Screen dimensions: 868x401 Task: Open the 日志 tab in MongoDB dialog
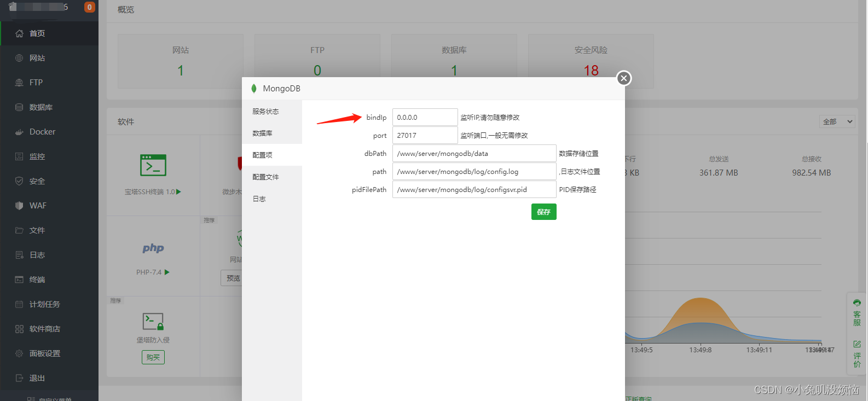pos(272,199)
